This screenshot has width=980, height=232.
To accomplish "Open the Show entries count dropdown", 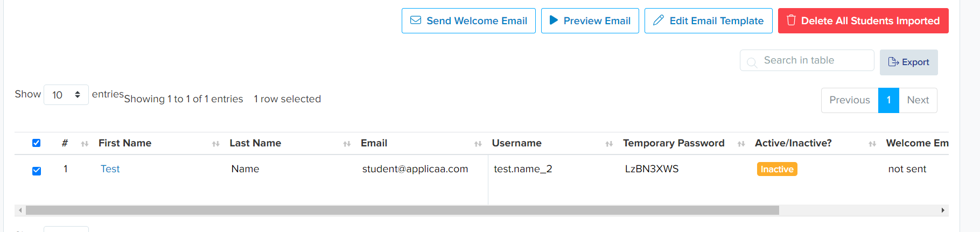I will [x=66, y=95].
